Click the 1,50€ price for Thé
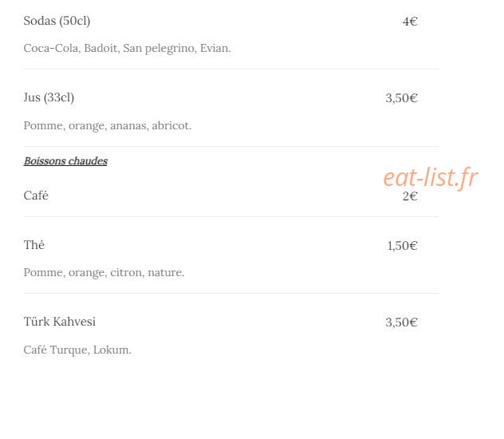The width and height of the screenshot is (504, 439). (x=402, y=246)
